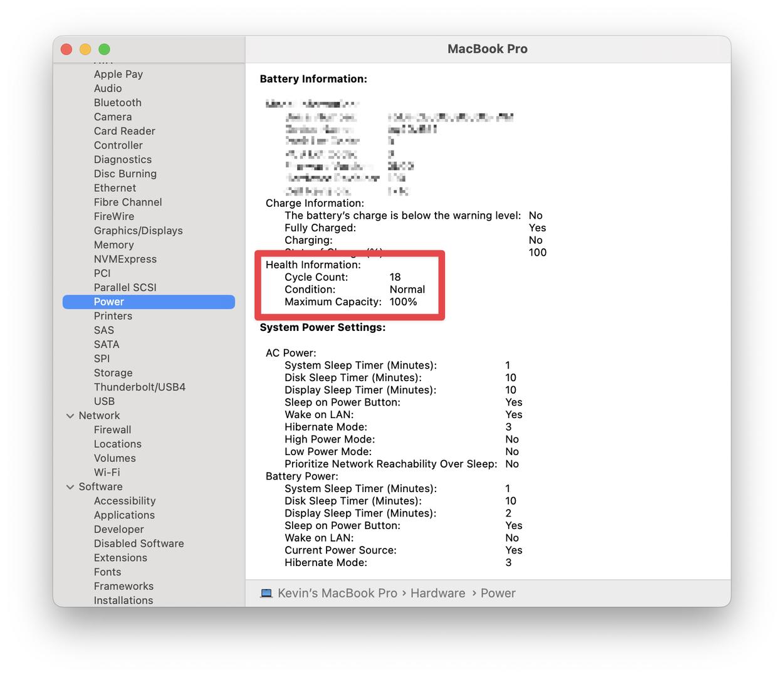Select Power in the sidebar
This screenshot has width=784, height=677.
pos(109,302)
